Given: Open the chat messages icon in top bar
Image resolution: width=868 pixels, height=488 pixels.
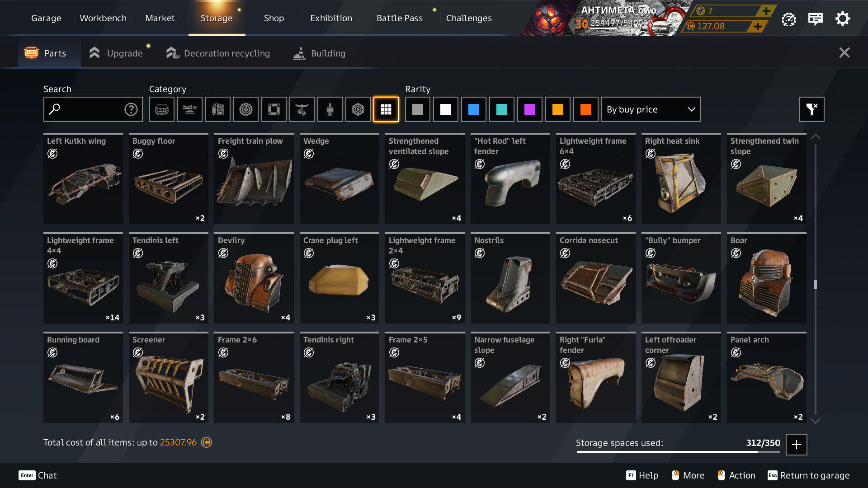Looking at the screenshot, I should [816, 19].
